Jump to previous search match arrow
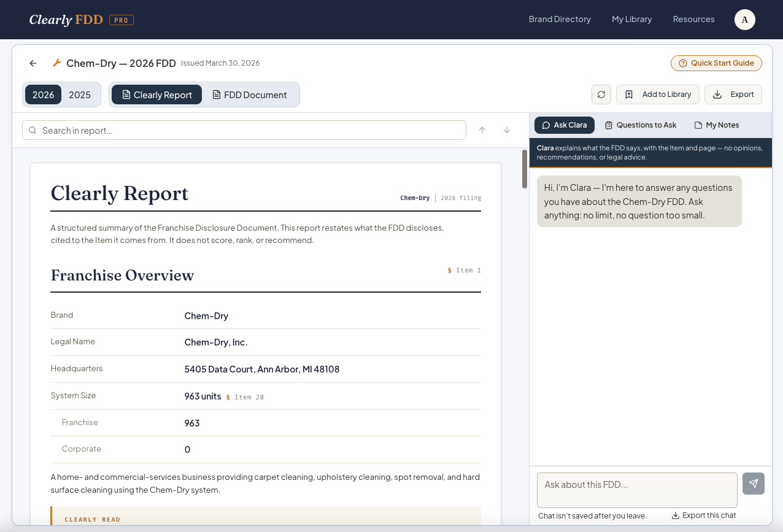Image resolution: width=783 pixels, height=532 pixels. click(x=482, y=130)
